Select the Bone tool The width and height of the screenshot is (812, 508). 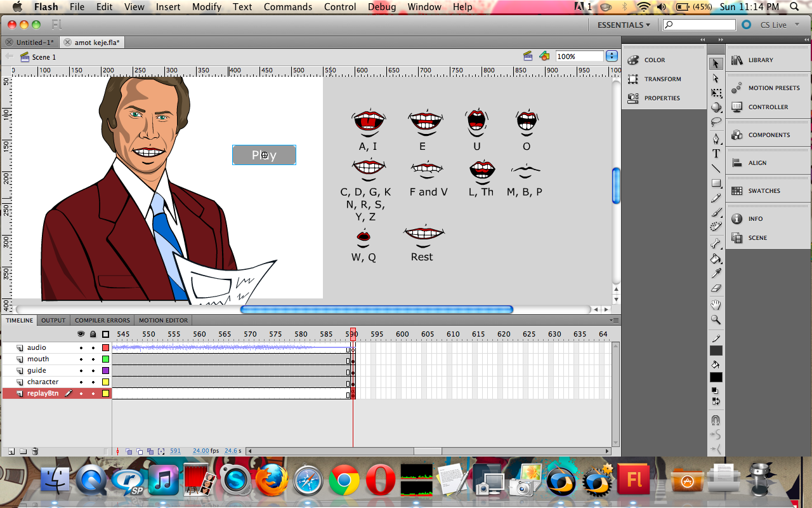pos(716,243)
